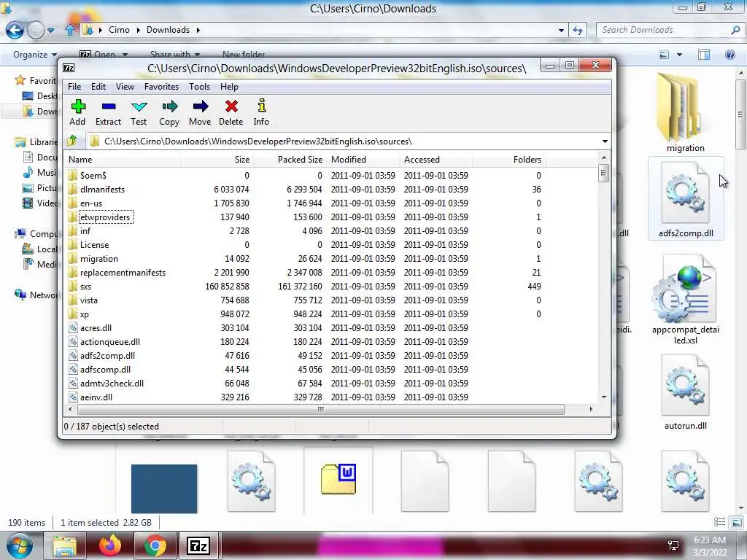The width and height of the screenshot is (747, 560).
Task: Select adfs2comp.dll file in Explorer
Action: click(x=686, y=200)
